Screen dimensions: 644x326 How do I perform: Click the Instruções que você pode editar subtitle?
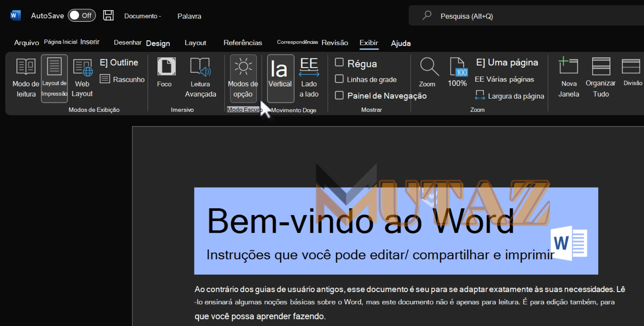click(380, 255)
